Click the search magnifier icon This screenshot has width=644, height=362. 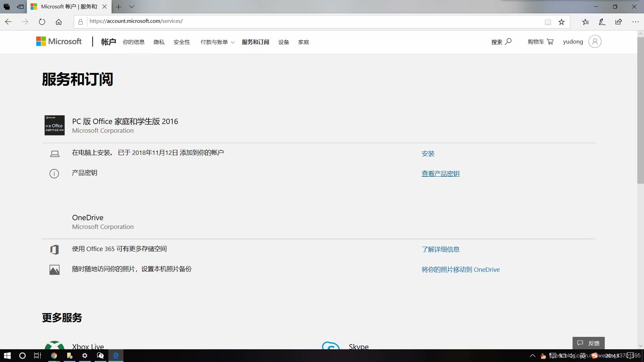click(x=508, y=41)
